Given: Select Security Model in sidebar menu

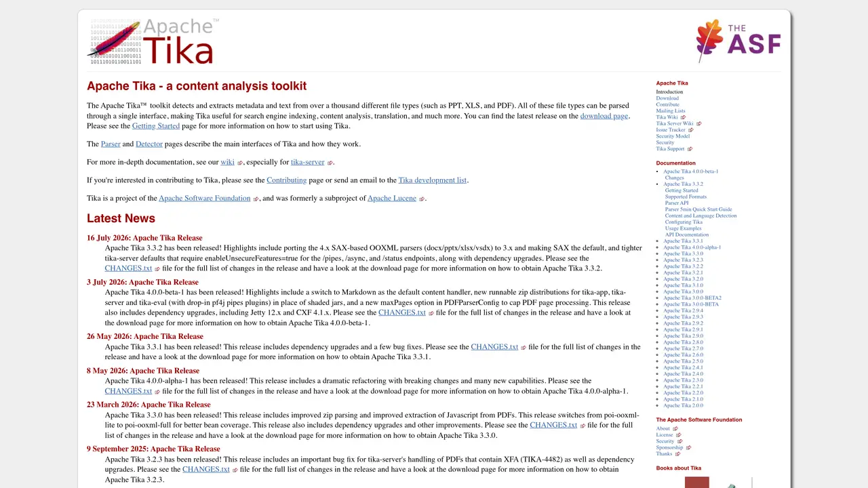Looking at the screenshot, I should tap(673, 136).
